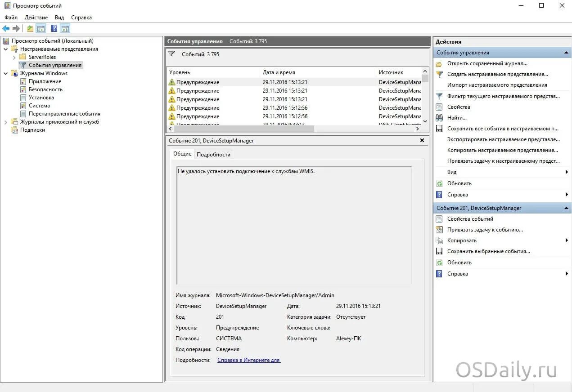Click Копировать настраиваемое представление action
The width and height of the screenshot is (572, 392).
pos(503,150)
